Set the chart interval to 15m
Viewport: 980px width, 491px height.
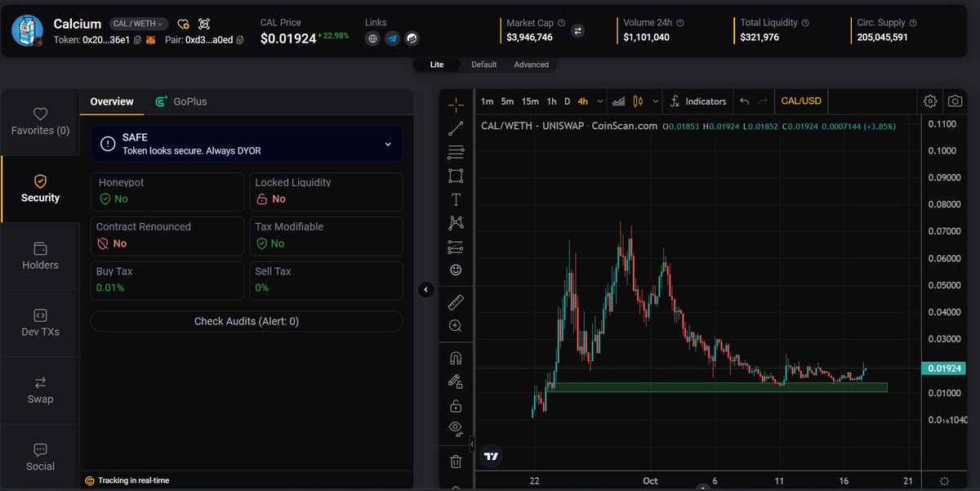click(530, 101)
